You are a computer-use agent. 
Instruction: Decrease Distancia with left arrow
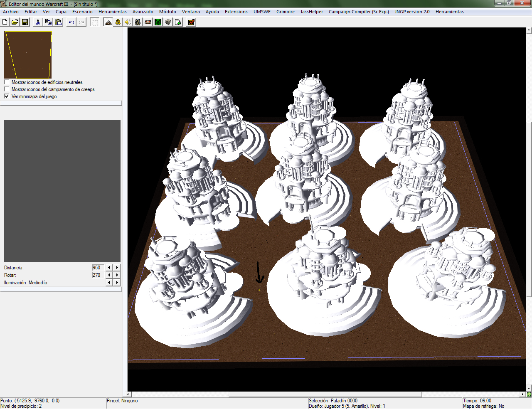coord(109,268)
